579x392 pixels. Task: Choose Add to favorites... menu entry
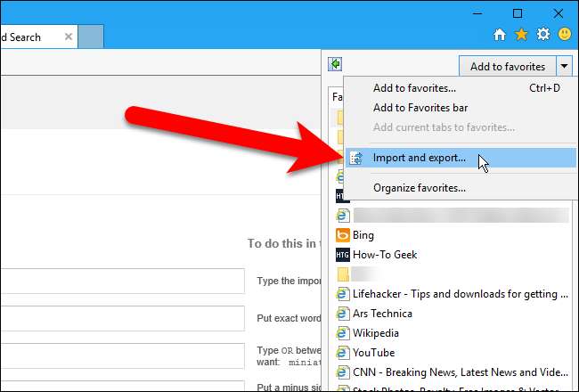point(461,88)
